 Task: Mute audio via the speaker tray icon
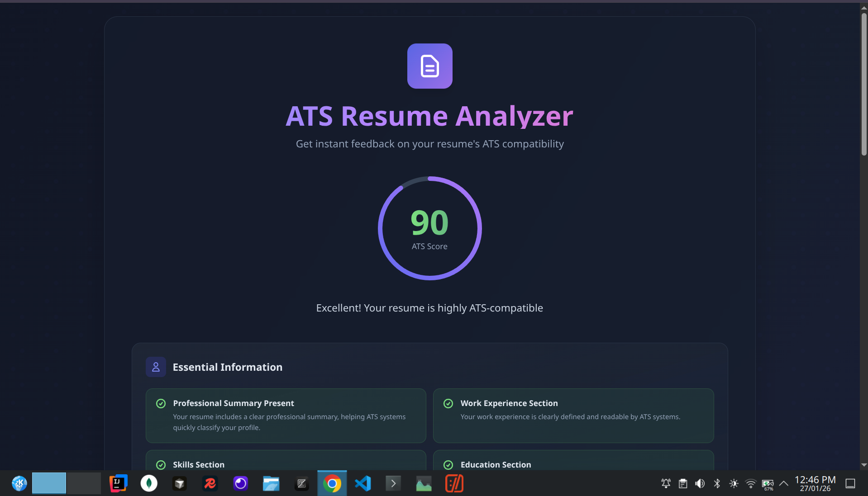(700, 483)
